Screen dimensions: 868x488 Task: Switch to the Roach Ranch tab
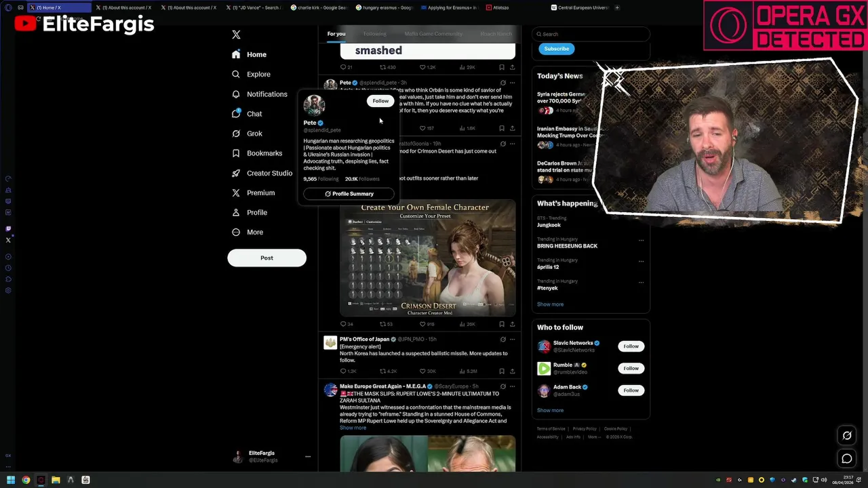[x=496, y=34]
